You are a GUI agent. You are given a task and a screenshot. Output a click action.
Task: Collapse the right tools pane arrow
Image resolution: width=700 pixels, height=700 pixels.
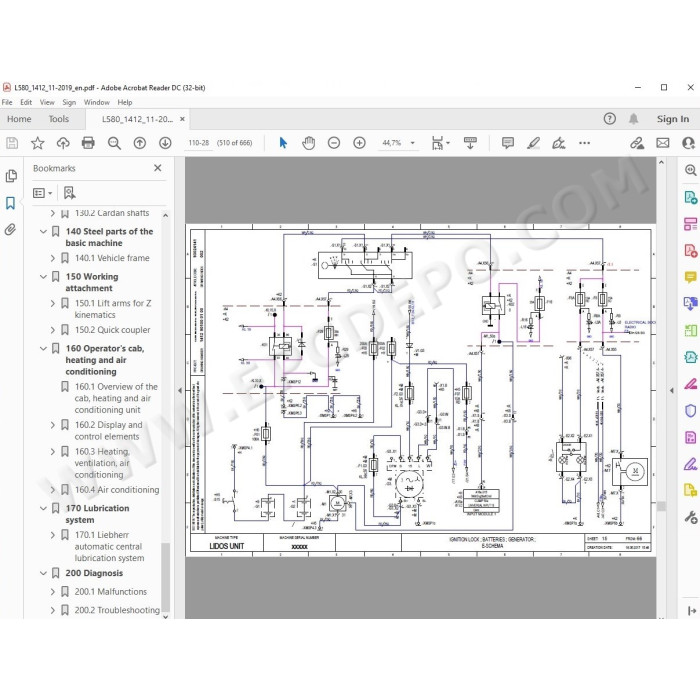point(672,390)
